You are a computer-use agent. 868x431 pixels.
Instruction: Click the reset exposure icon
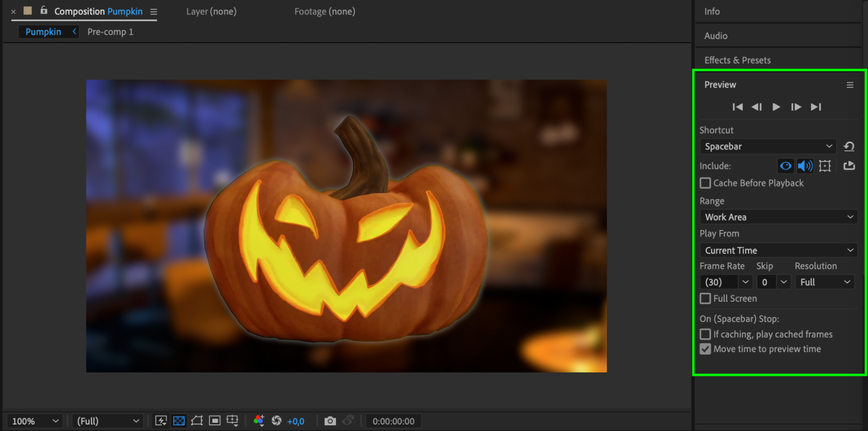[x=277, y=421]
